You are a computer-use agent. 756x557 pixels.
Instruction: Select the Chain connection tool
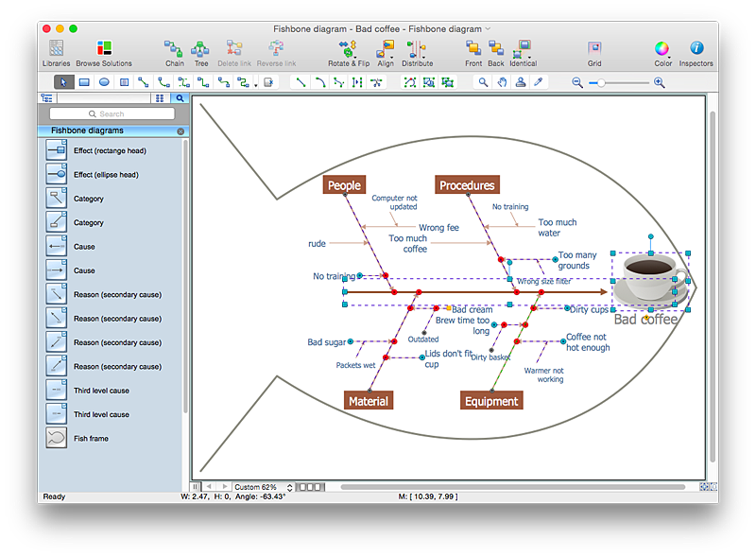(x=174, y=48)
